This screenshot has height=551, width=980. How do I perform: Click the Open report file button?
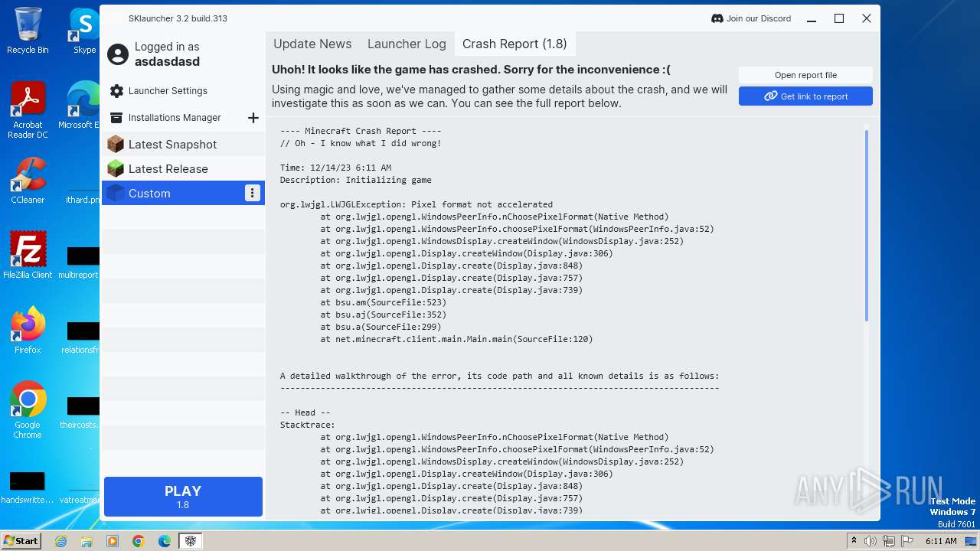coord(805,75)
